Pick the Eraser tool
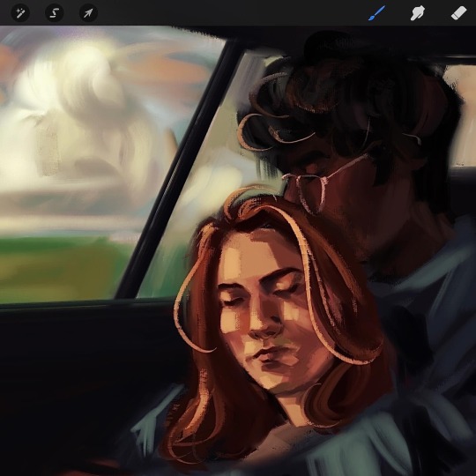 click(x=458, y=13)
